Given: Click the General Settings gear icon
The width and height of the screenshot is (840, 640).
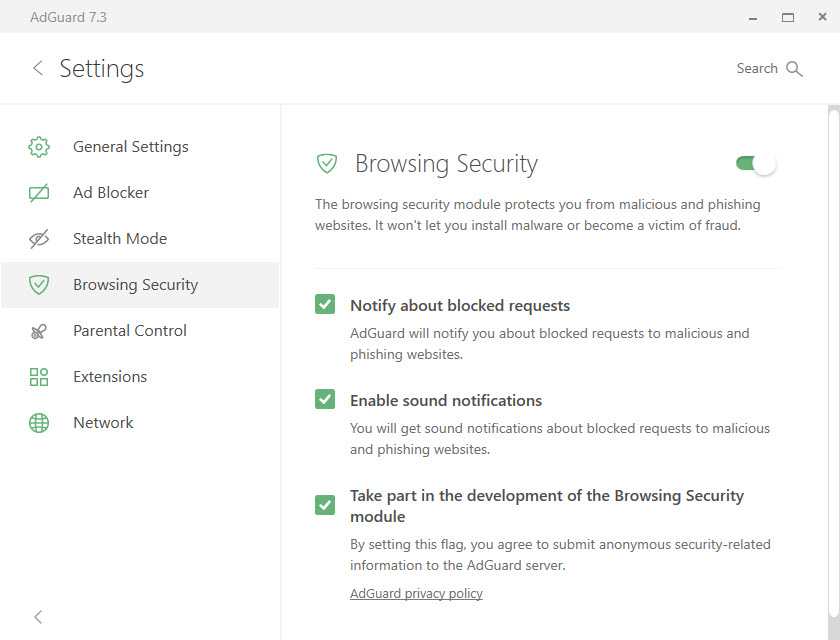Looking at the screenshot, I should (x=39, y=147).
